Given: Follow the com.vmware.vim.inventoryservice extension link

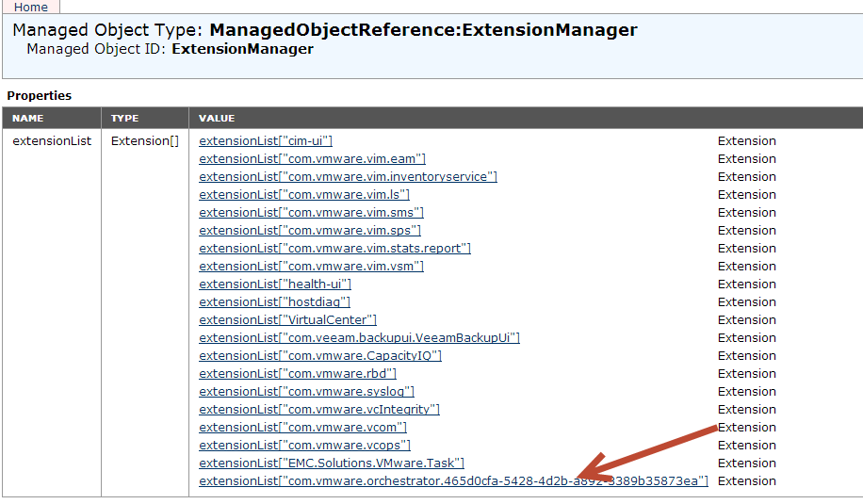Looking at the screenshot, I should [x=348, y=176].
